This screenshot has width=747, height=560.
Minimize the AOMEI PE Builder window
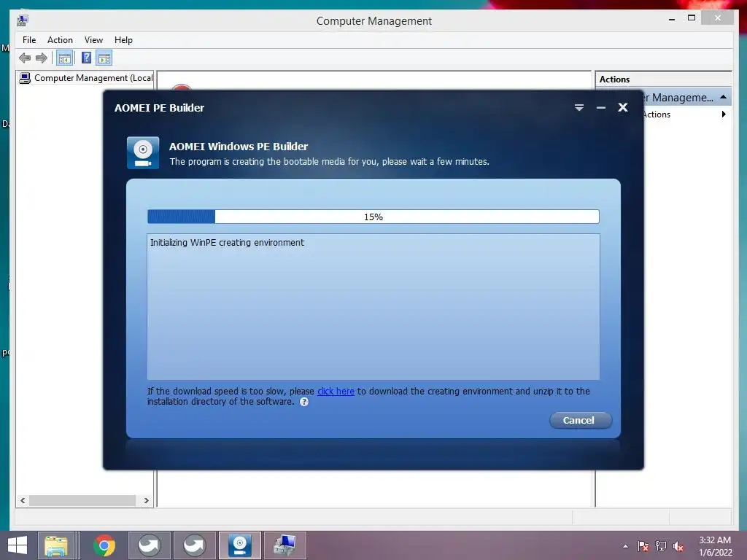[601, 108]
